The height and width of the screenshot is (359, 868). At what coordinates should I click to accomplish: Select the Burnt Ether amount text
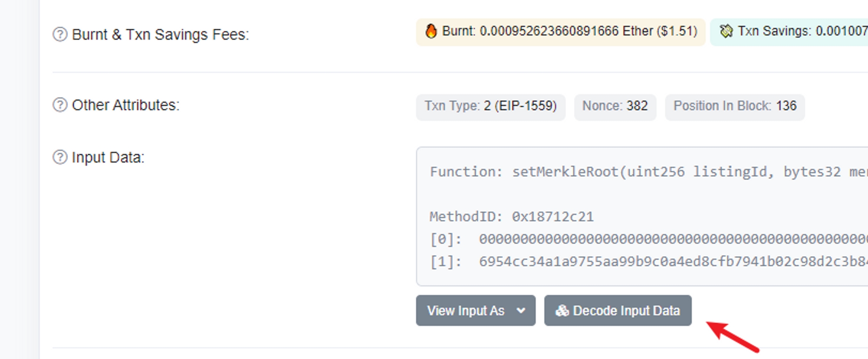(x=569, y=31)
